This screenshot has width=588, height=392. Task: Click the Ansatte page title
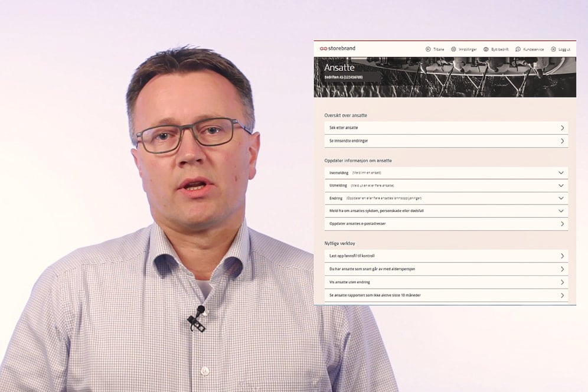339,68
